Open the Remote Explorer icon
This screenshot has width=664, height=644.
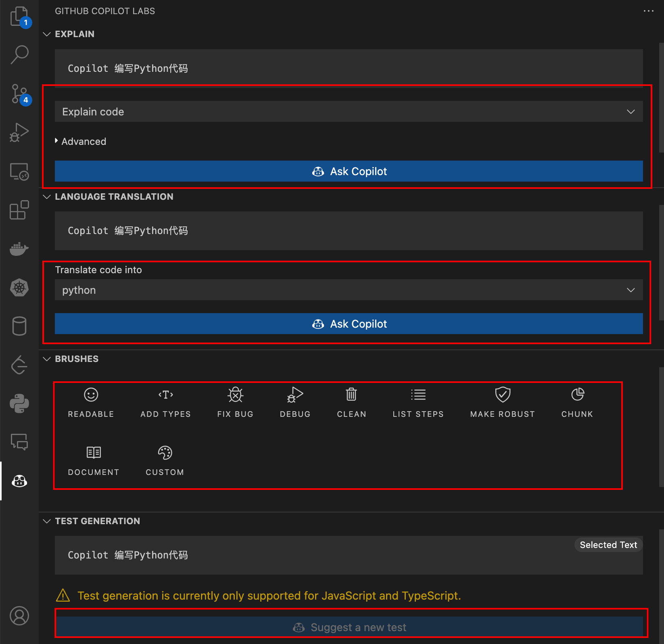click(x=19, y=171)
